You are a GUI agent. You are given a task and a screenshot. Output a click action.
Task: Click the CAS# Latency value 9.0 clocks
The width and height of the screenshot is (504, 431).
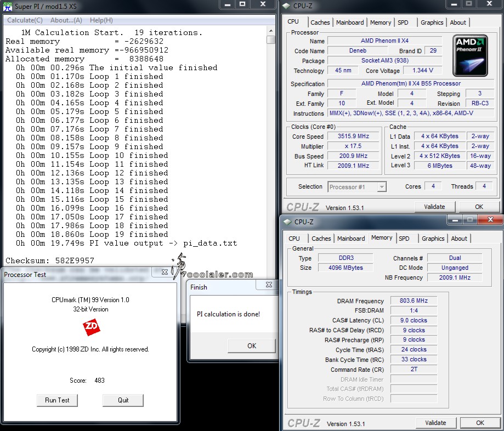[x=414, y=320]
